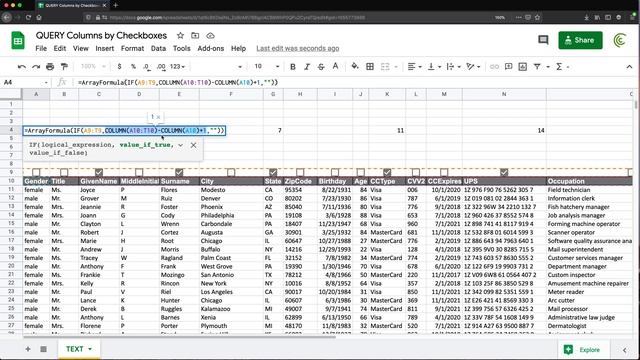Uncheck the State column checkbox

pos(273,172)
